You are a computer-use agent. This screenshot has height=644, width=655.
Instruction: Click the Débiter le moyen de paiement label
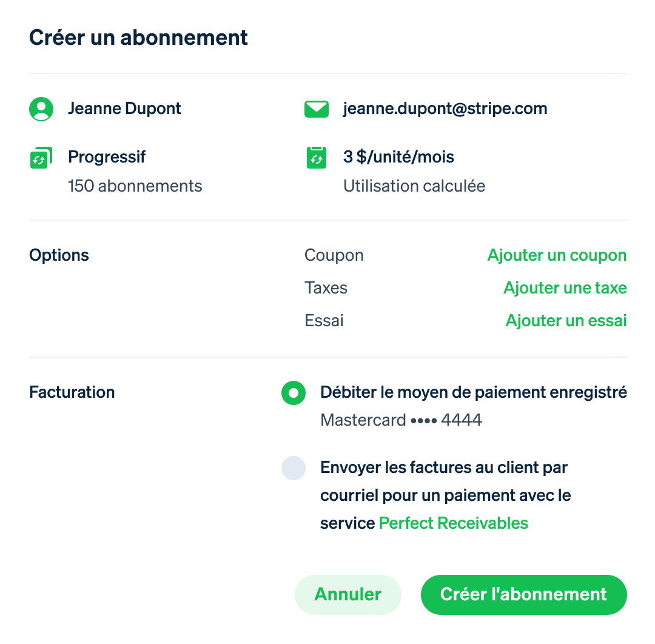[473, 392]
